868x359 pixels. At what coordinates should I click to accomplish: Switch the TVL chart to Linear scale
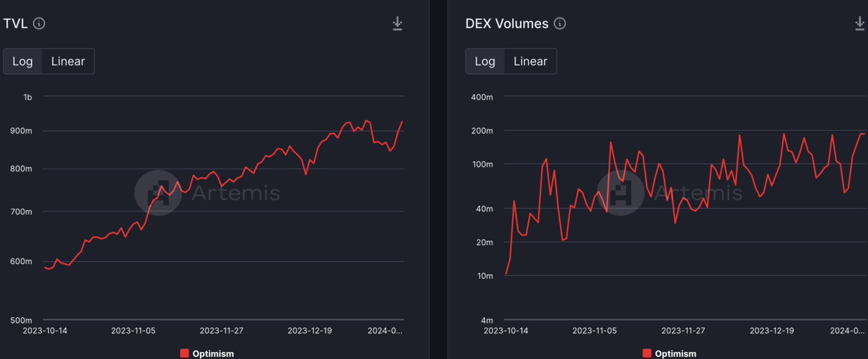(x=68, y=61)
